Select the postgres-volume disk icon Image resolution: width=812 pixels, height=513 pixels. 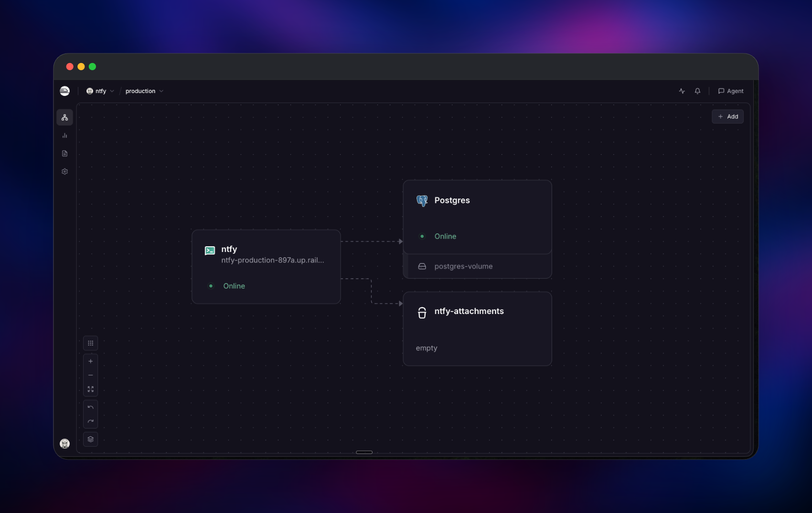point(422,266)
